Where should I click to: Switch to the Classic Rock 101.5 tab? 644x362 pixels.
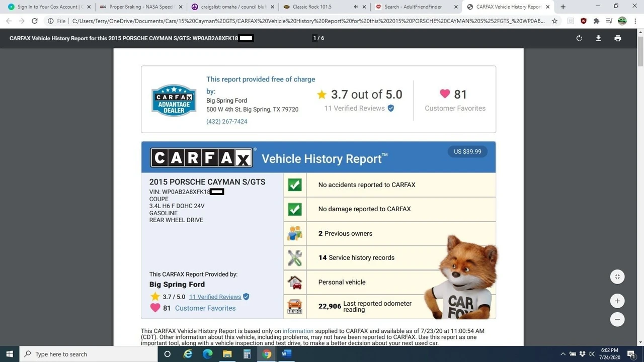pos(324,7)
